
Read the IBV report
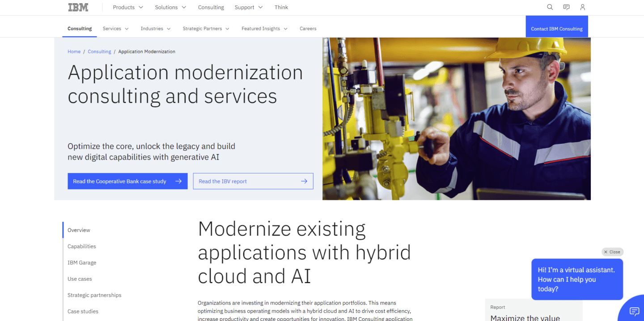click(253, 181)
